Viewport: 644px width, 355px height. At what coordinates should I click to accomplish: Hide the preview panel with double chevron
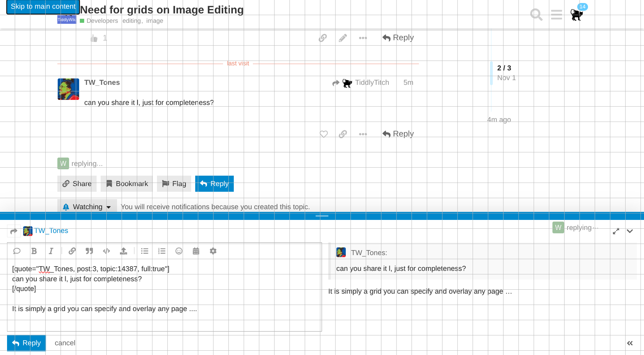tap(630, 343)
